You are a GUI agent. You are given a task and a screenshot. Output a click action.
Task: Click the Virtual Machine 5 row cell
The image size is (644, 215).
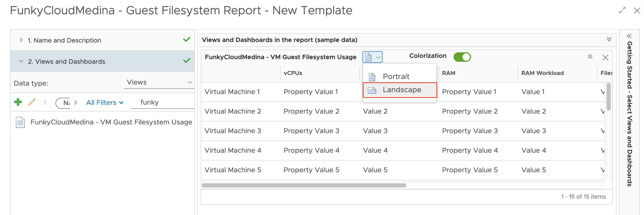point(233,170)
